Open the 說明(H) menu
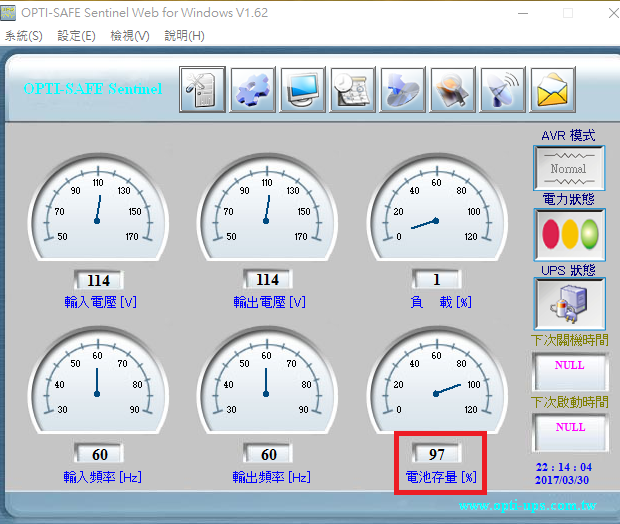The height and width of the screenshot is (524, 620). pos(184,36)
